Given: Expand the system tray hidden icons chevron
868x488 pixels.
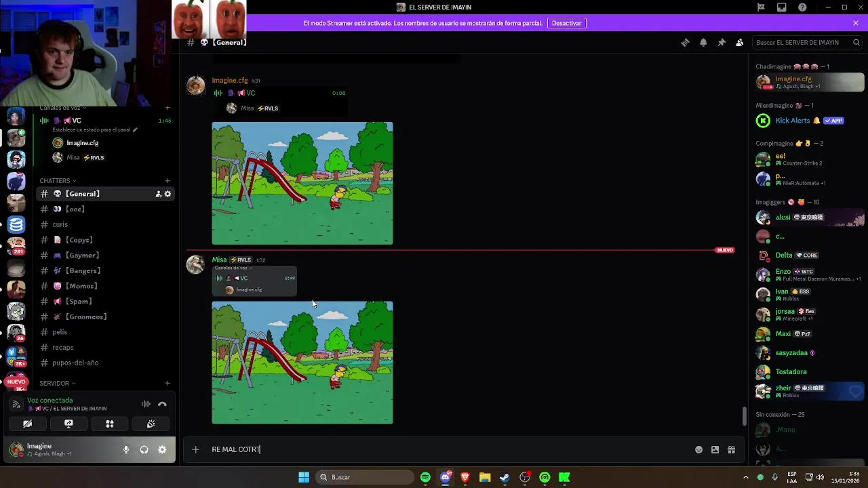Looking at the screenshot, I should tap(745, 477).
